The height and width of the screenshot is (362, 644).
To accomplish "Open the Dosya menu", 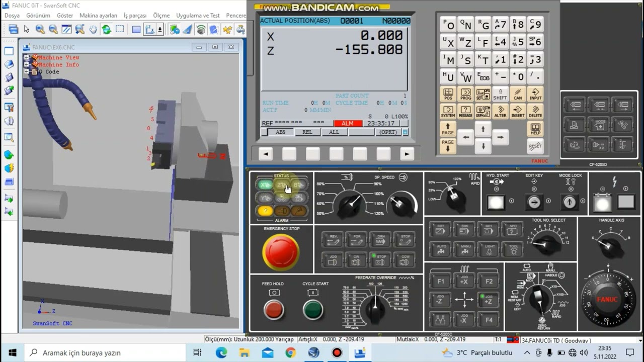I will (12, 16).
